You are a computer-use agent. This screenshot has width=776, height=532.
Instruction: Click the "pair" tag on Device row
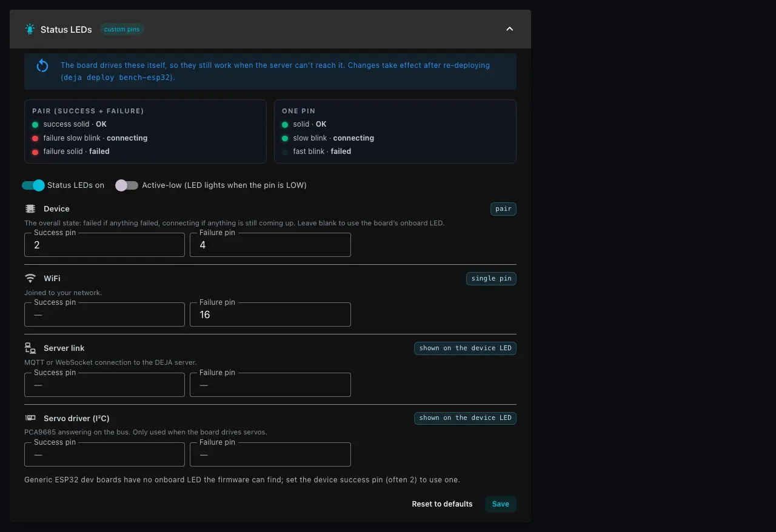(x=503, y=209)
